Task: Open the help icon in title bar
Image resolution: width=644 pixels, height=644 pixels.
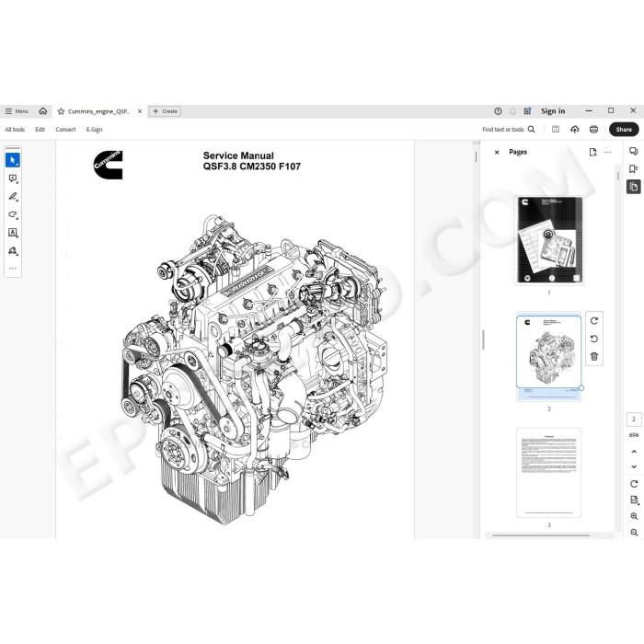Action: tap(498, 111)
